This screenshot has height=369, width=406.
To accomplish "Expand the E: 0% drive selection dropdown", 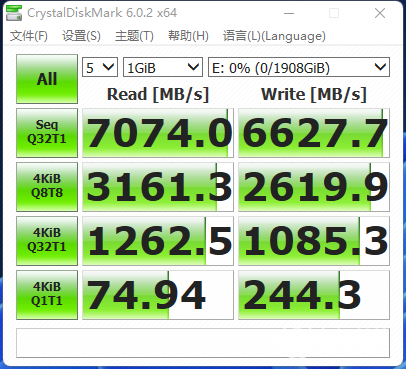I will click(299, 67).
